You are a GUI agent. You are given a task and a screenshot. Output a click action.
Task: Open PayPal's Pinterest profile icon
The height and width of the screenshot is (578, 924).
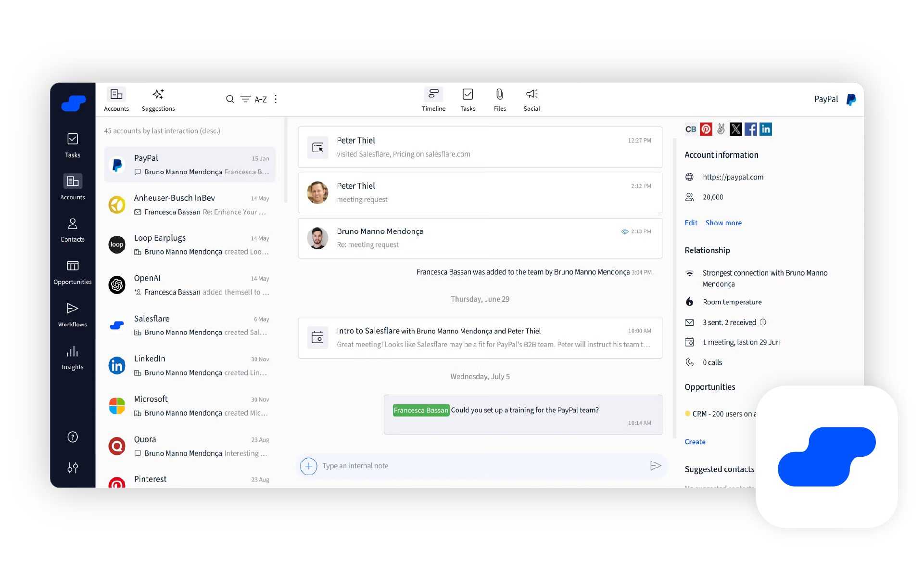(x=706, y=129)
